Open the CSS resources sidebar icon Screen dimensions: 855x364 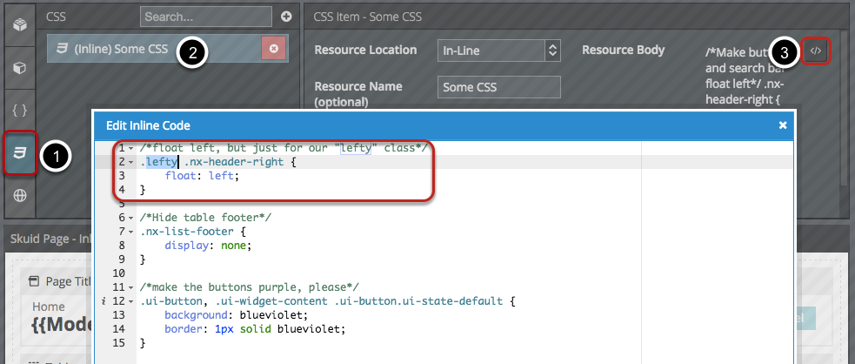coord(20,153)
